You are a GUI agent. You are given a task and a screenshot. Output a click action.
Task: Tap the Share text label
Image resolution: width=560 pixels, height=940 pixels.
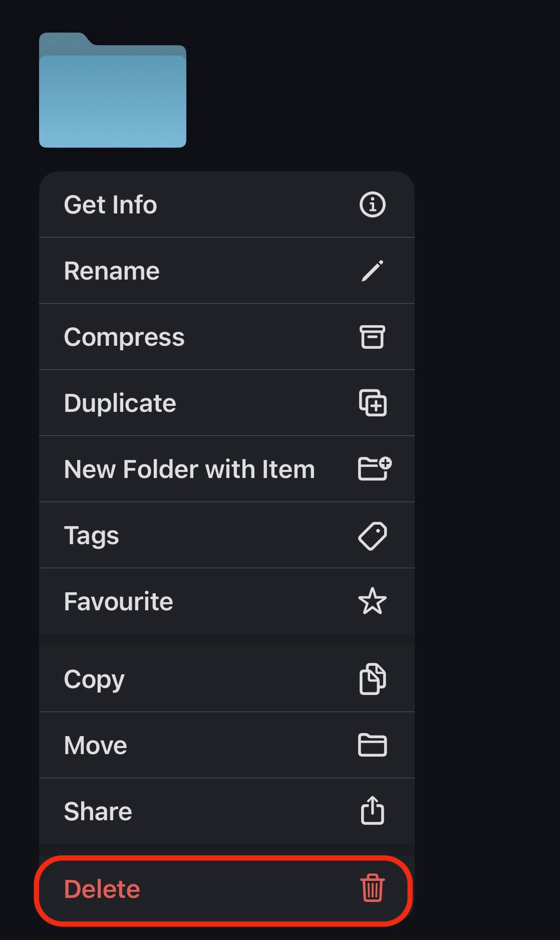[x=98, y=811]
